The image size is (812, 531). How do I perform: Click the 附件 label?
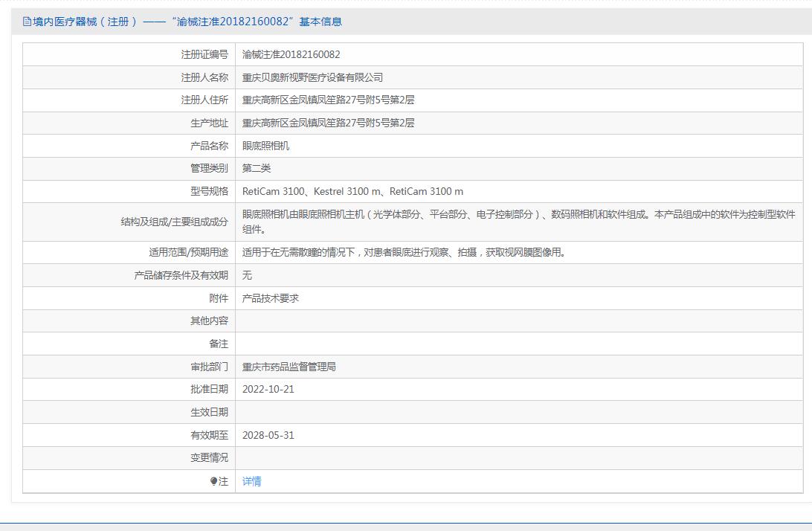coord(219,298)
